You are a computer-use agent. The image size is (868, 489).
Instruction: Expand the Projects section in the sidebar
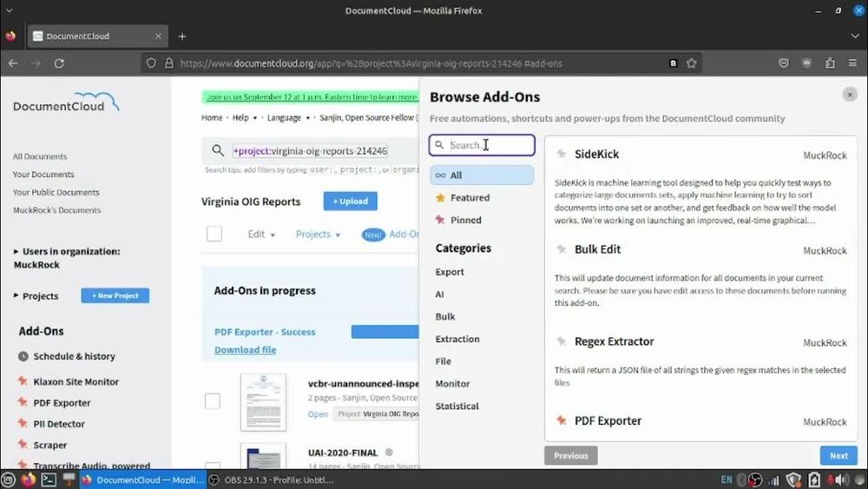[36, 295]
